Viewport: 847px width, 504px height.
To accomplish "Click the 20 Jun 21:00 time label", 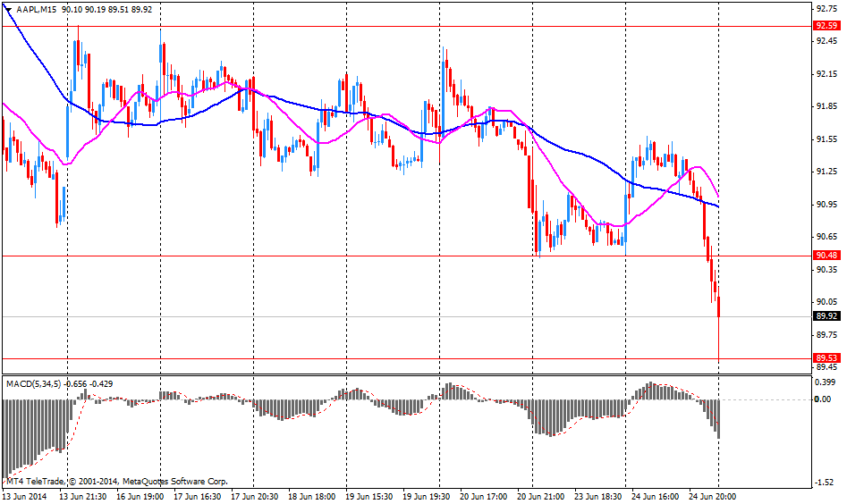I will coord(541,496).
